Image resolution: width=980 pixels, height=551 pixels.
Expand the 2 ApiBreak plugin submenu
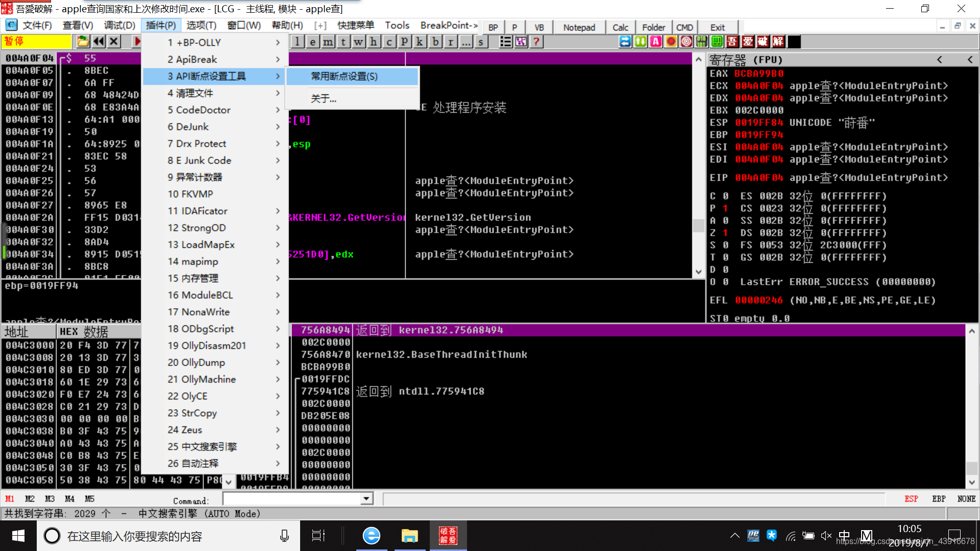(215, 59)
